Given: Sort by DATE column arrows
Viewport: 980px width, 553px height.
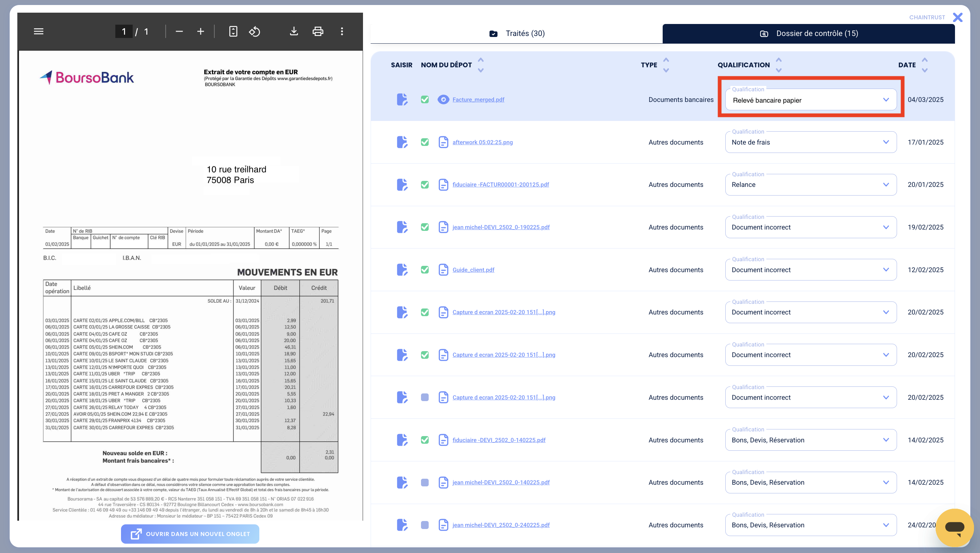Looking at the screenshot, I should point(924,65).
